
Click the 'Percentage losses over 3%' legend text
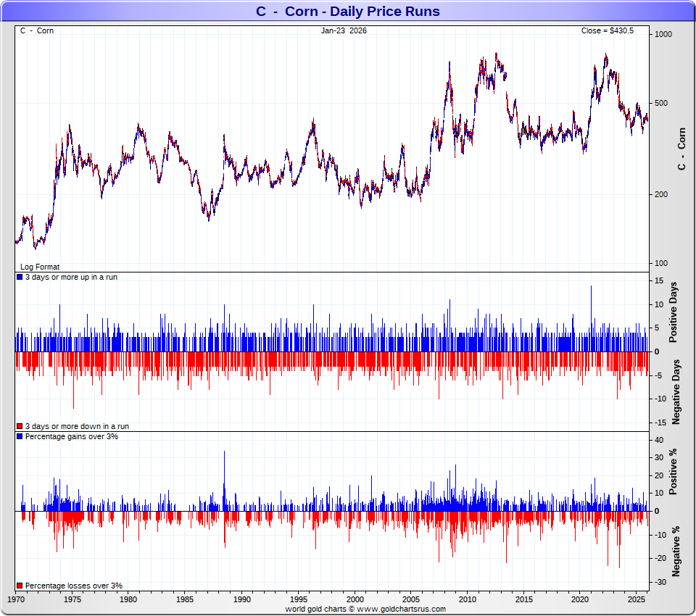click(73, 586)
